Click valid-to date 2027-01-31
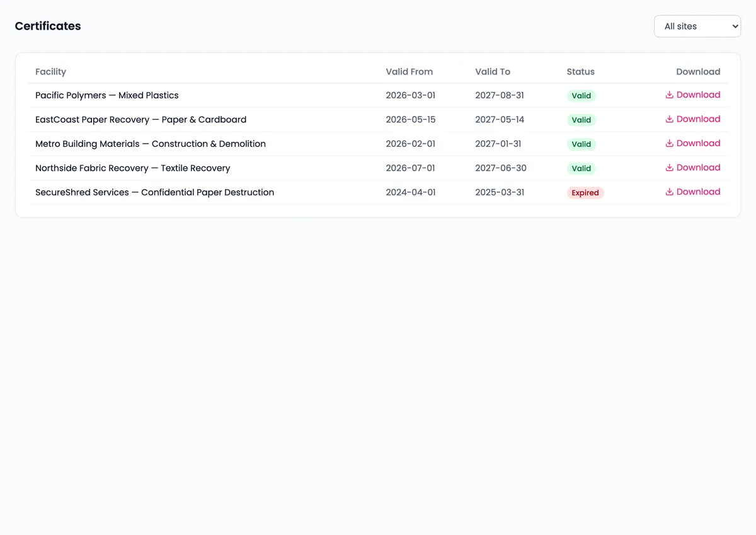756x535 pixels. coord(498,144)
